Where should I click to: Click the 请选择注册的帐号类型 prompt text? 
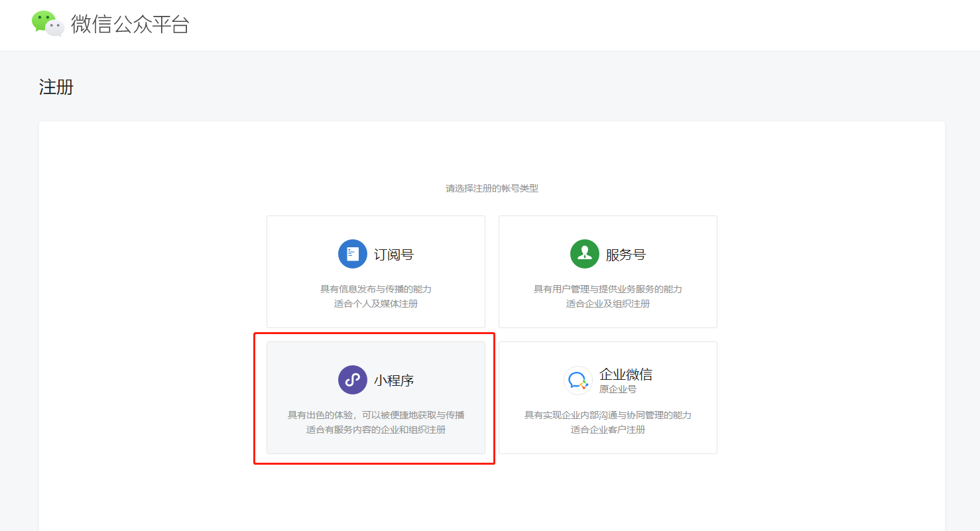[x=492, y=188]
